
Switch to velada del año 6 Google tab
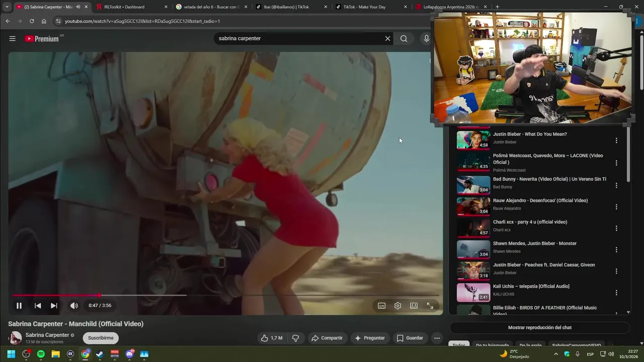coord(211,7)
